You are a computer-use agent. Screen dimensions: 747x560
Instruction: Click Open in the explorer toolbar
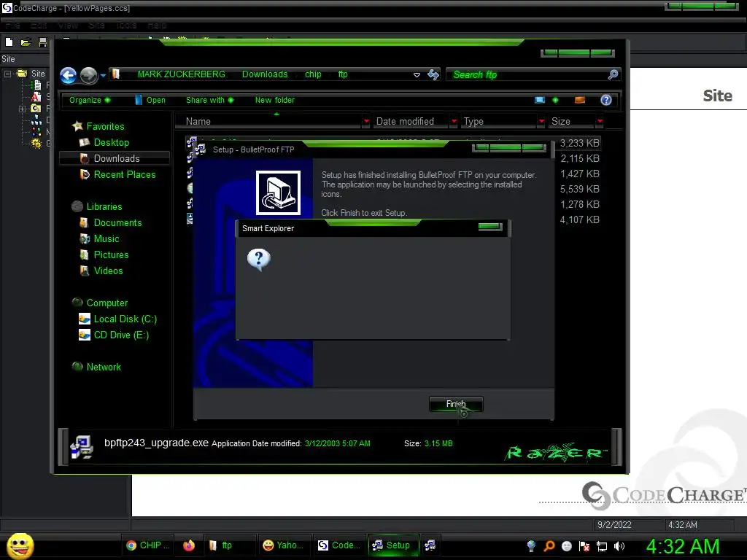150,100
